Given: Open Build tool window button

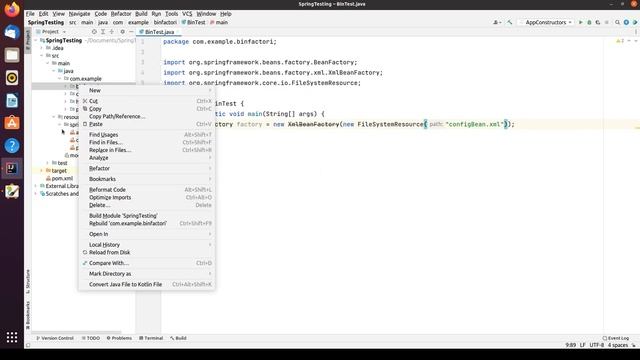Looking at the screenshot, I should [x=178, y=338].
